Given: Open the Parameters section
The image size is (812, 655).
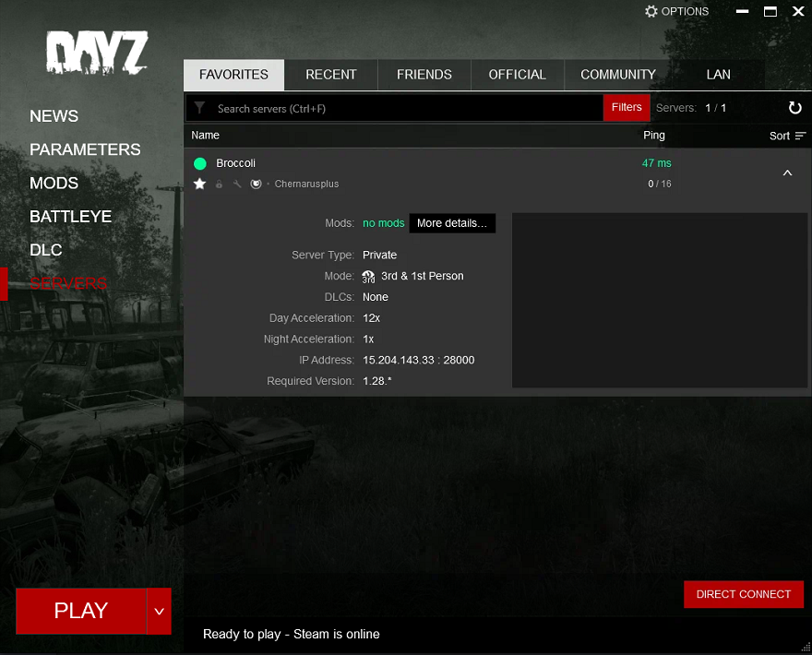Looking at the screenshot, I should (85, 149).
